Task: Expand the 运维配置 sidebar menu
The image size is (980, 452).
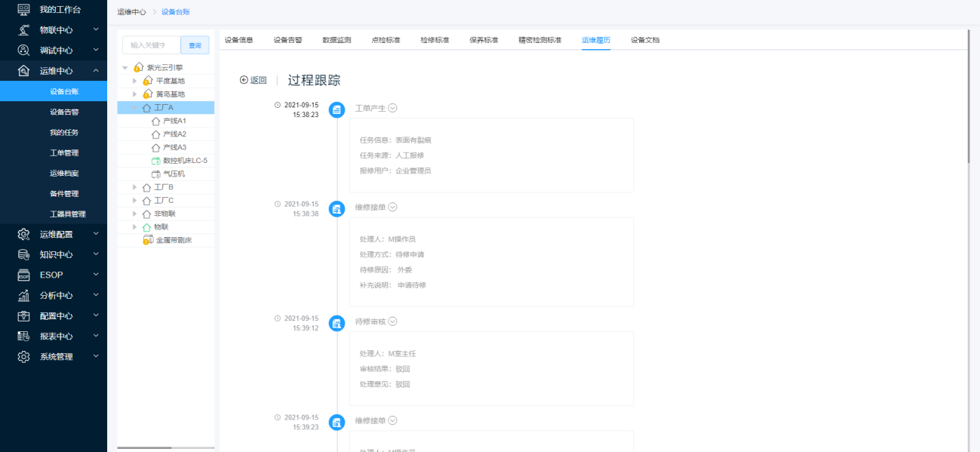Action: (96, 234)
